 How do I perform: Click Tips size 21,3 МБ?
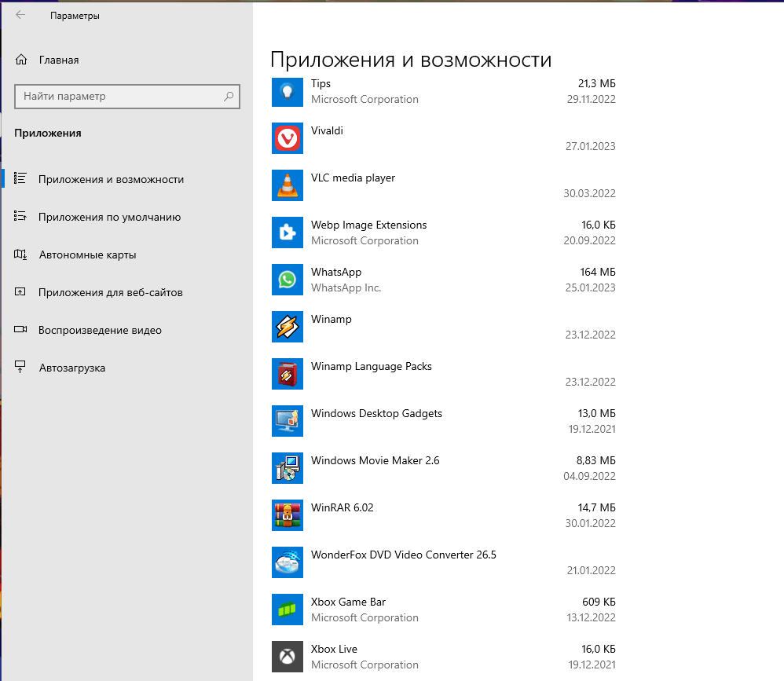597,83
